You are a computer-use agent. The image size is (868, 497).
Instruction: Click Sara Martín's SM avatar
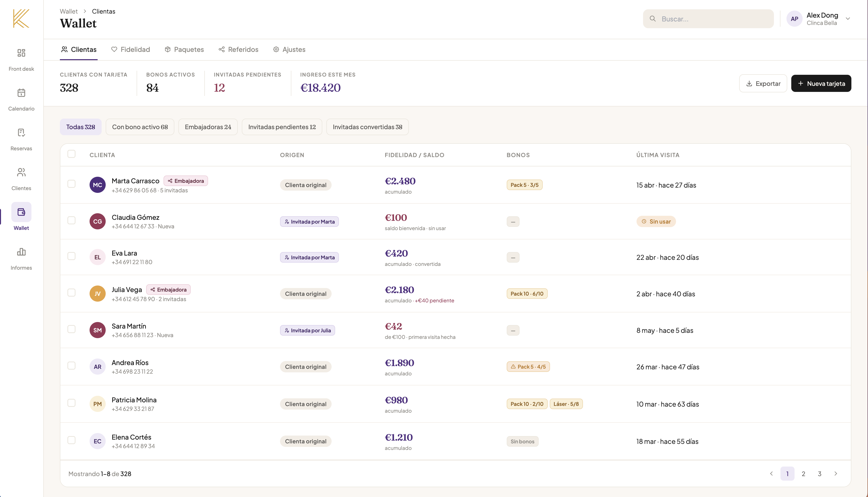98,330
